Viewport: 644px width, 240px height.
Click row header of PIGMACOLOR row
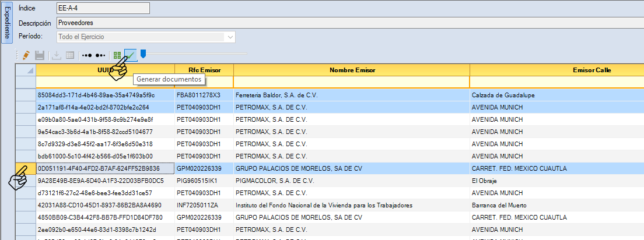pos(25,181)
